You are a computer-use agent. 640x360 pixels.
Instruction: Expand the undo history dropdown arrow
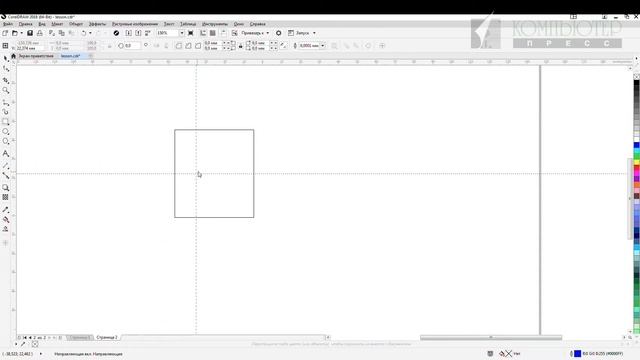pos(90,33)
